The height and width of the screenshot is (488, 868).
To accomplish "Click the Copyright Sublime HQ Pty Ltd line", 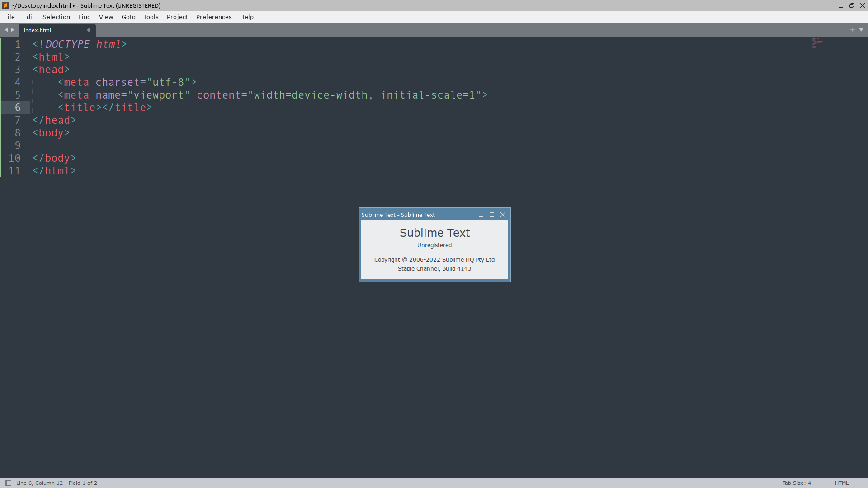I will [434, 260].
